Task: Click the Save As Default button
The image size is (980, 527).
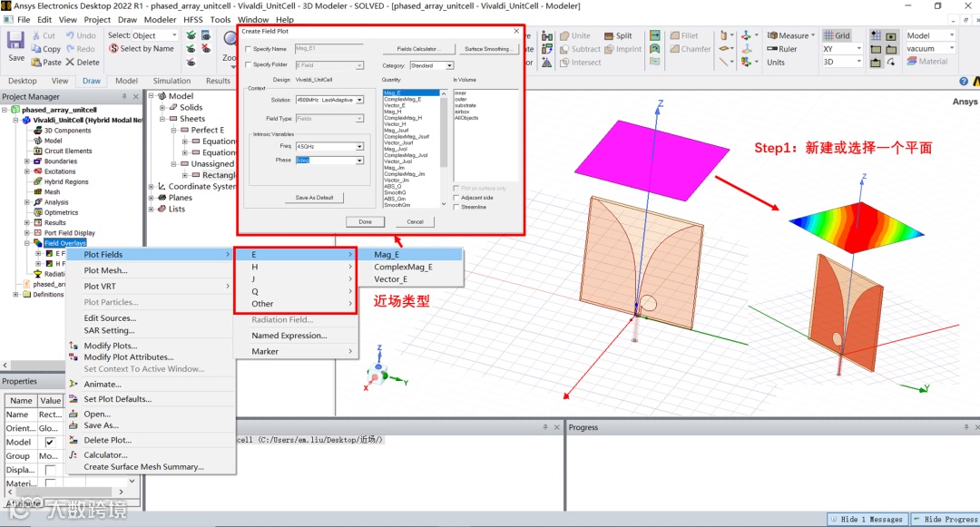Action: tap(314, 198)
